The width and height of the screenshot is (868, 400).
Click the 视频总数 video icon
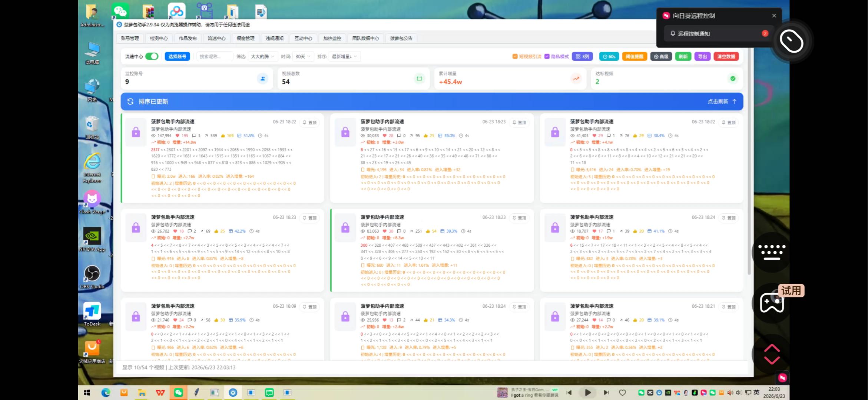pos(419,79)
